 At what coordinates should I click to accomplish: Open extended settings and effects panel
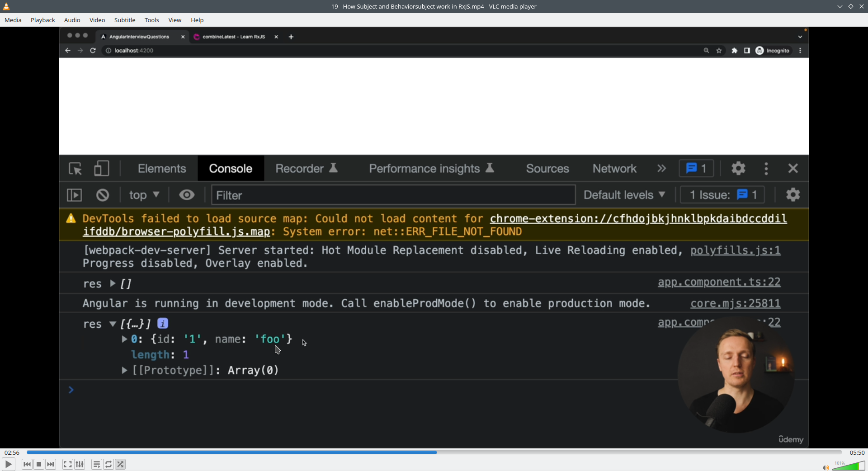pyautogui.click(x=80, y=464)
